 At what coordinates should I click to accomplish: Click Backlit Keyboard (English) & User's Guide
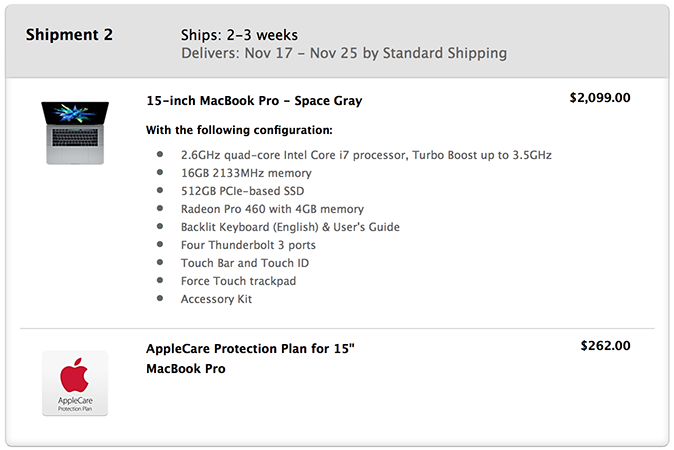[290, 227]
